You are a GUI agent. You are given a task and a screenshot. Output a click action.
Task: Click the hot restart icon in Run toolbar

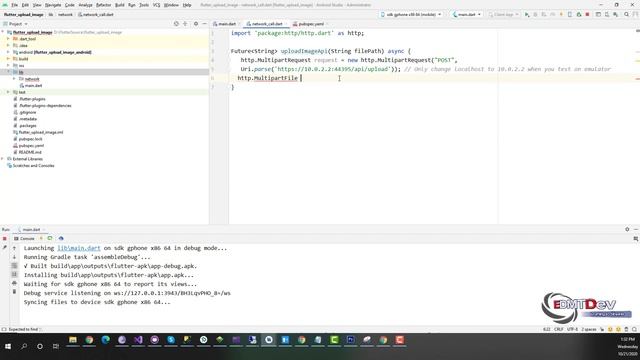(50, 238)
